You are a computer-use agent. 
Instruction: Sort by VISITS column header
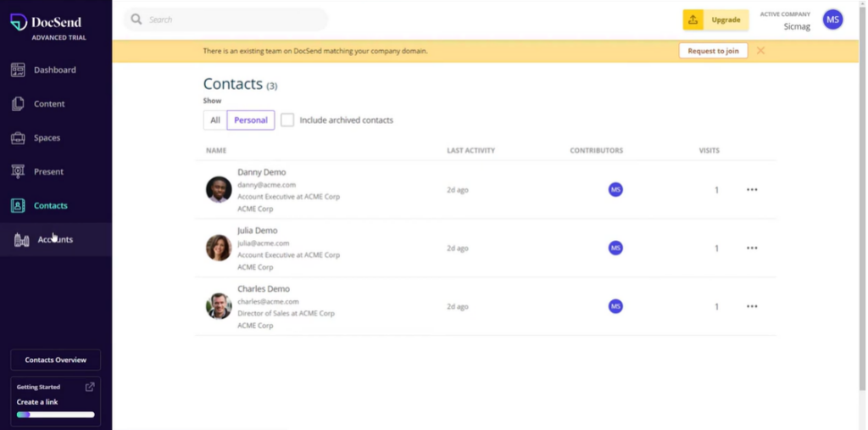pos(709,150)
